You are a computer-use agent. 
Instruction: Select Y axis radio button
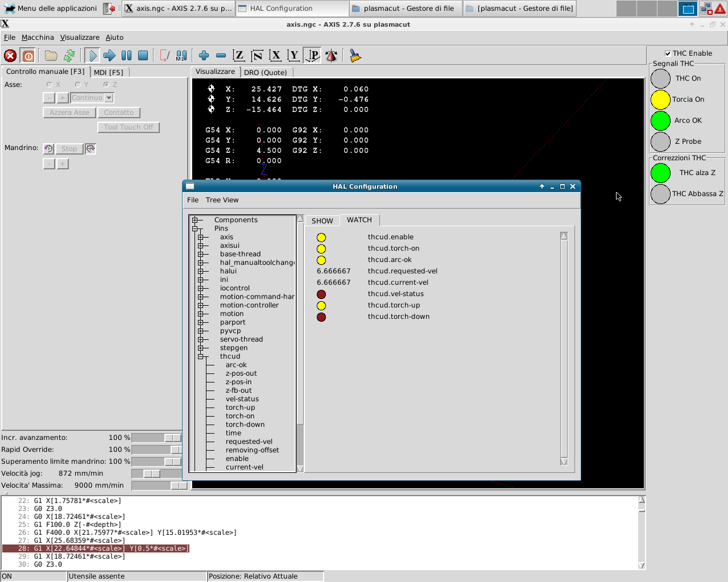(78, 85)
